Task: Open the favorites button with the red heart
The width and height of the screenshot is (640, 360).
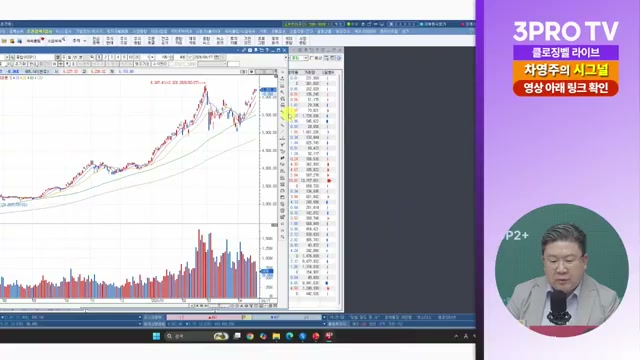Action: [36, 41]
